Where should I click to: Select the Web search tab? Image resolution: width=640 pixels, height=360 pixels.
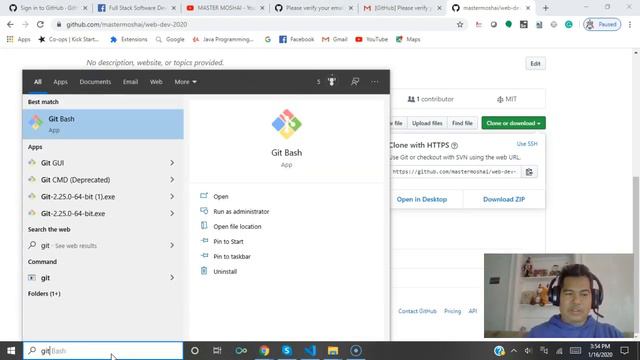tap(156, 82)
